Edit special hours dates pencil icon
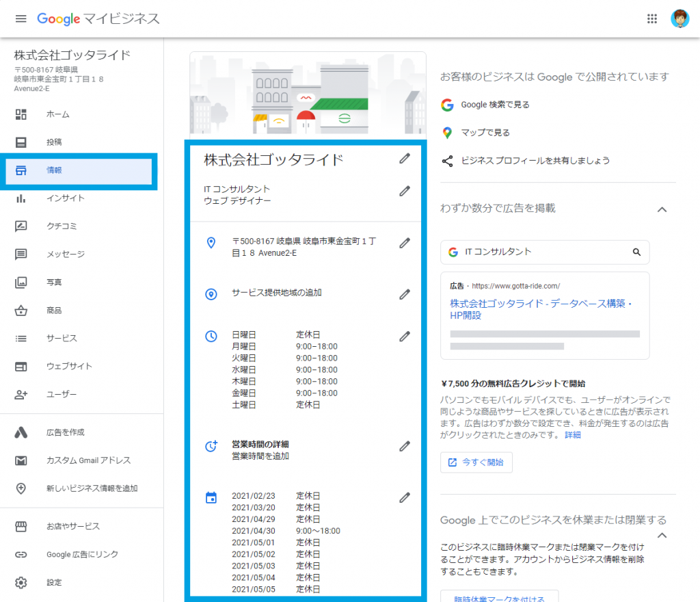Viewport: 700px width, 602px height. (405, 497)
